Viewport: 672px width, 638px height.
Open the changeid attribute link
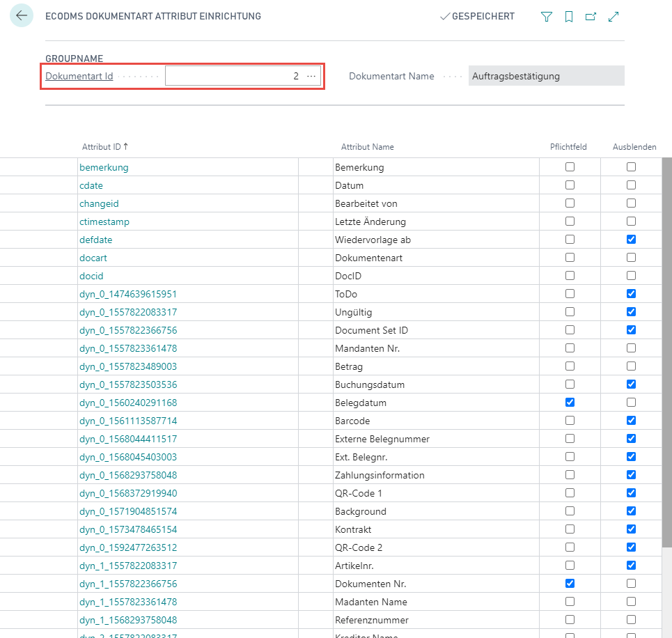point(99,203)
